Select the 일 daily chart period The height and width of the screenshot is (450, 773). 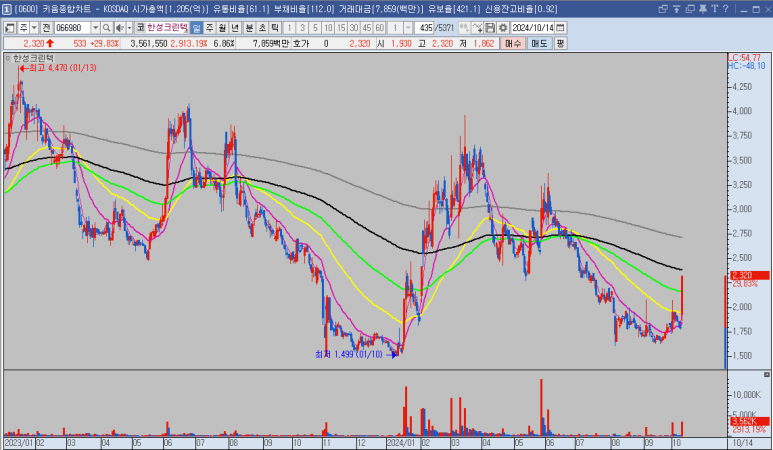(x=196, y=28)
